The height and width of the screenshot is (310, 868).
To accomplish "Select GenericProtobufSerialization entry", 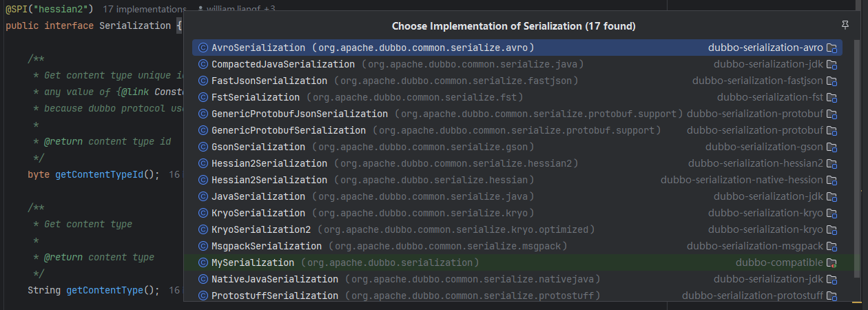I will 289,131.
